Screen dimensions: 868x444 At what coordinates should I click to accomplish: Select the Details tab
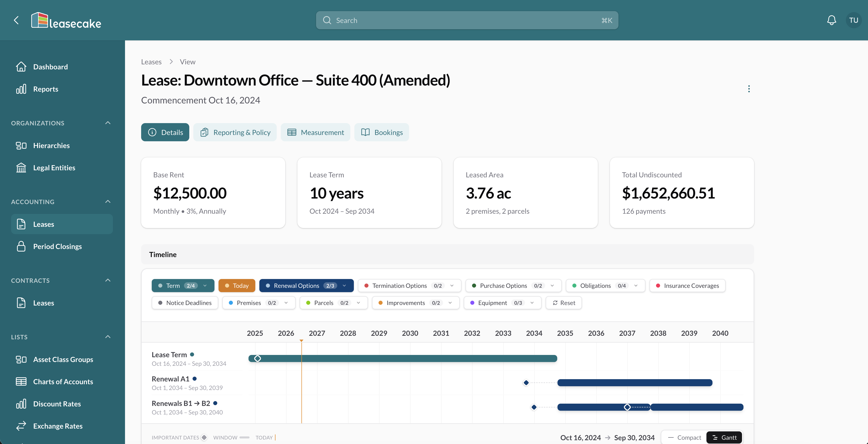tap(165, 132)
